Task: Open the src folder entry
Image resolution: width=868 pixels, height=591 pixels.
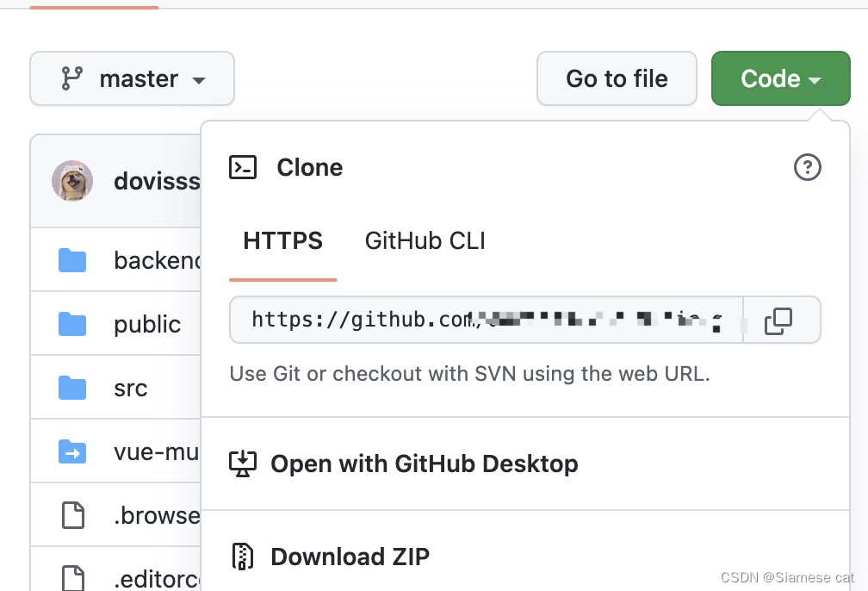Action: coord(130,388)
